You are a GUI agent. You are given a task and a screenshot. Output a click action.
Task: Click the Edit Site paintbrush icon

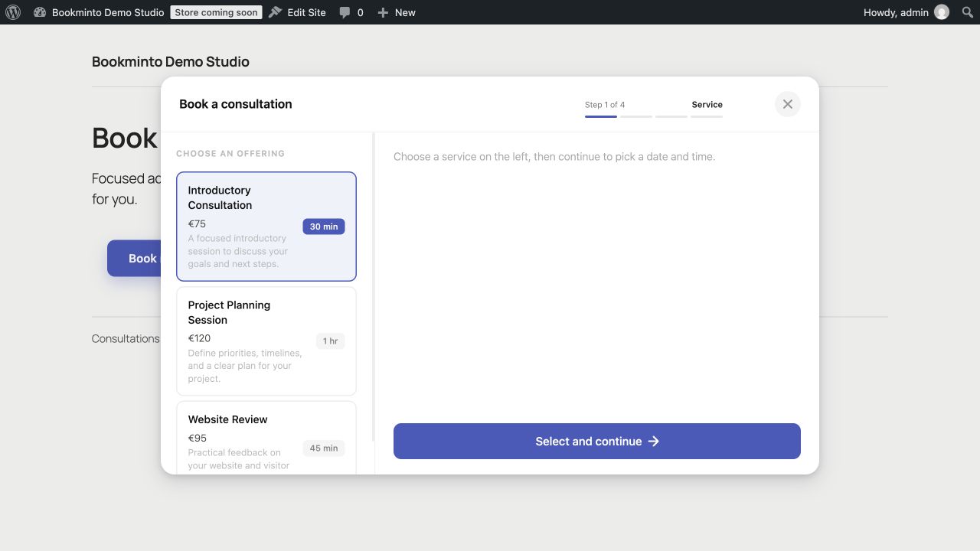pyautogui.click(x=276, y=12)
